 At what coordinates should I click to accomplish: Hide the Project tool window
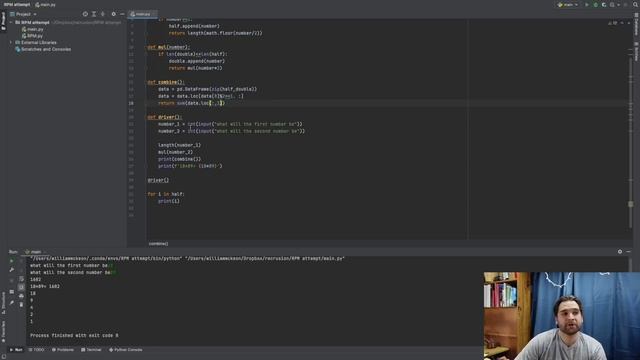[x=122, y=14]
